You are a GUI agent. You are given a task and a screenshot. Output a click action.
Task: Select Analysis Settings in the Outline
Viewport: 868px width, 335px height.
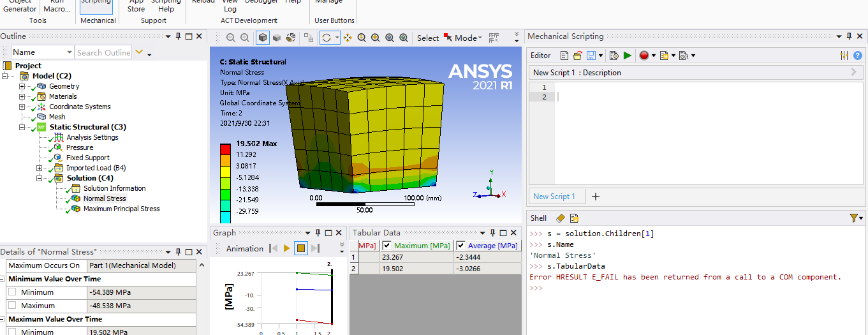pos(92,137)
